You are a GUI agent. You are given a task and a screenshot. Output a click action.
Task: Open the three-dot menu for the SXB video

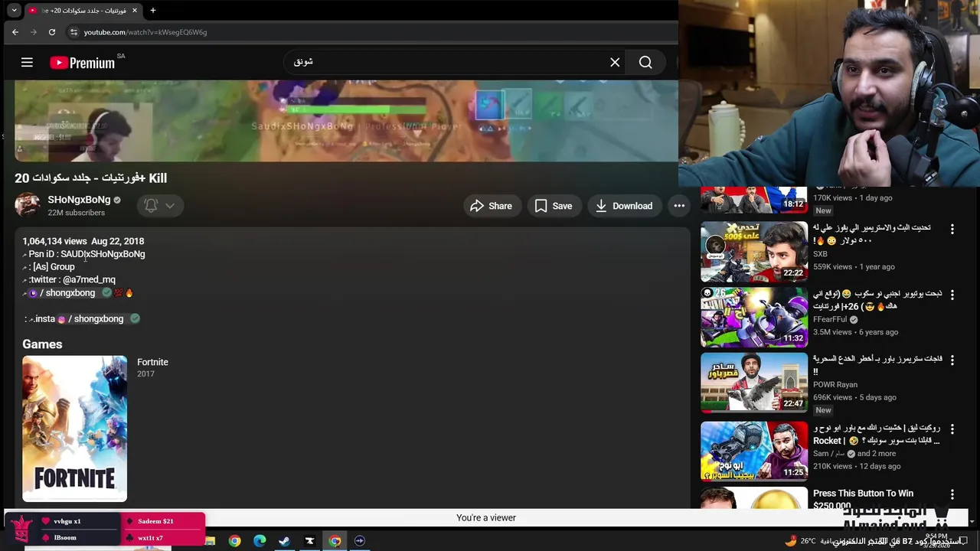pyautogui.click(x=952, y=230)
